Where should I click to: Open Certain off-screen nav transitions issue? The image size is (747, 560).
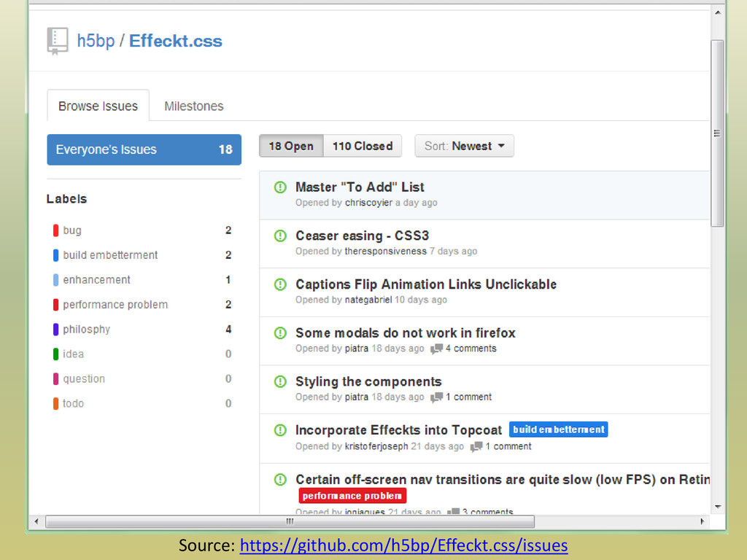tap(502, 480)
